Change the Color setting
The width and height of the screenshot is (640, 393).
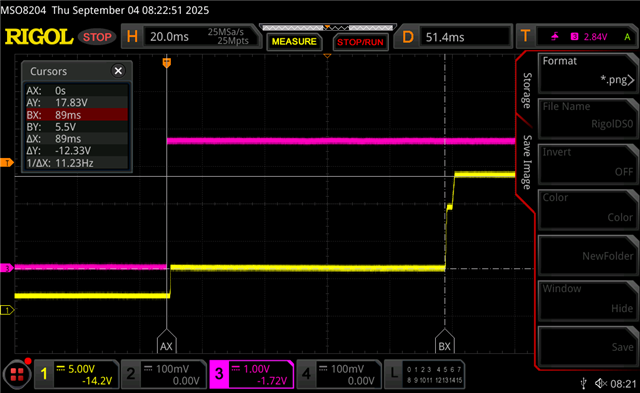(588, 209)
